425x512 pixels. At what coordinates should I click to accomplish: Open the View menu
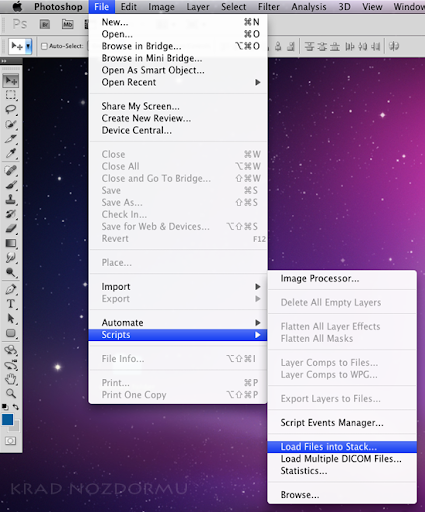(372, 7)
